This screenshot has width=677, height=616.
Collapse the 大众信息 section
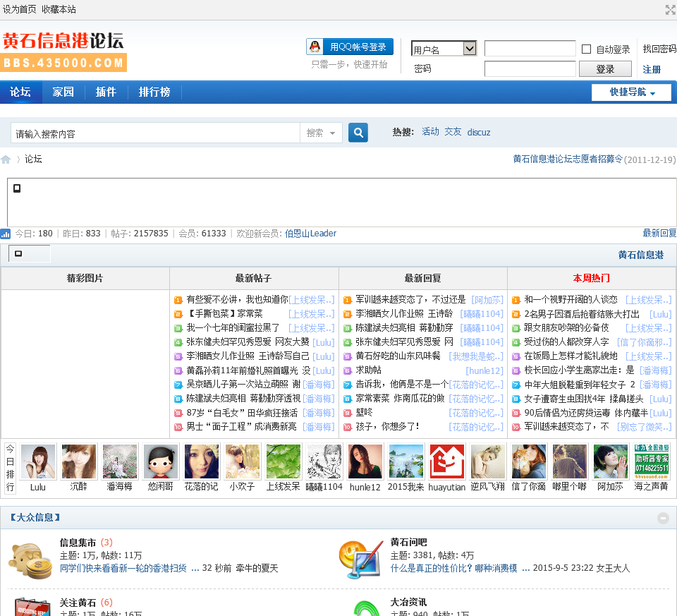[x=663, y=517]
